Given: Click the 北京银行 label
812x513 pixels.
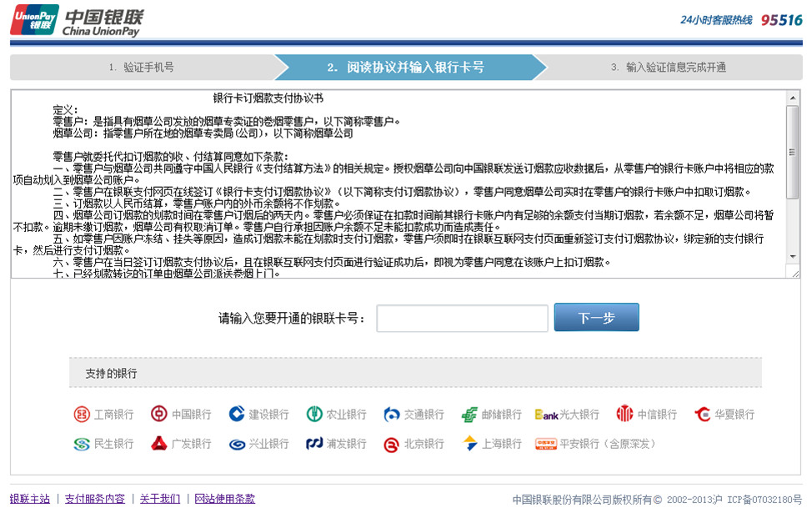Looking at the screenshot, I should coord(424,444).
